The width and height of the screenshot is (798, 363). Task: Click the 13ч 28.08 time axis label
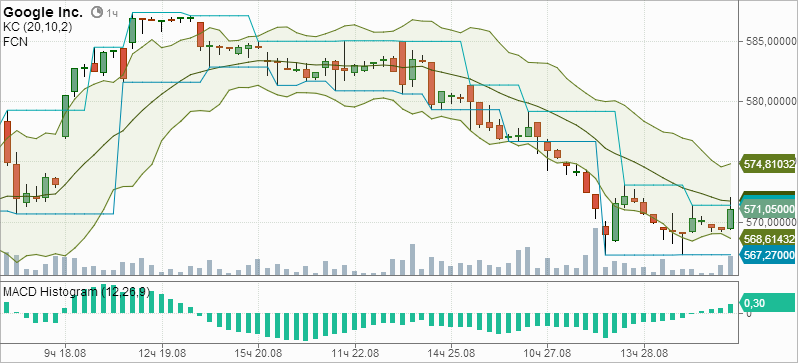pos(644,353)
